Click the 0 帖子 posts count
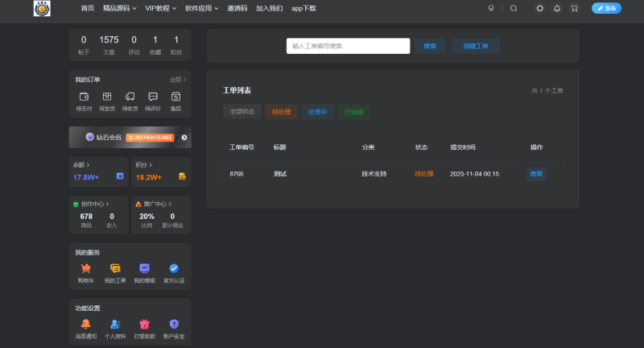Screen dimensions: 644x348 [x=84, y=45]
